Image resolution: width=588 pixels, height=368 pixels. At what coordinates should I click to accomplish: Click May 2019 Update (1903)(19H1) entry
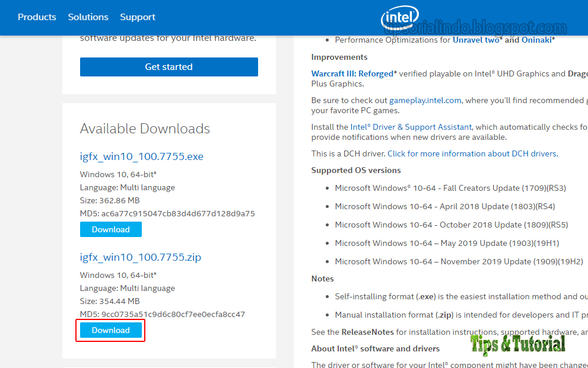pyautogui.click(x=447, y=243)
